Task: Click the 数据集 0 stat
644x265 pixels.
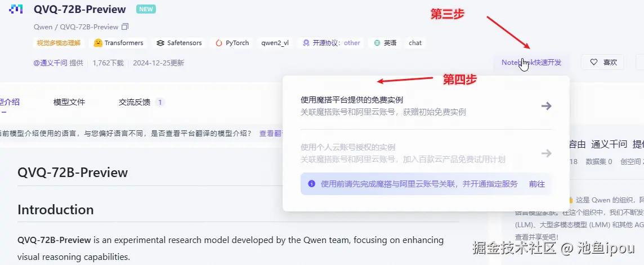Action: tap(599, 162)
